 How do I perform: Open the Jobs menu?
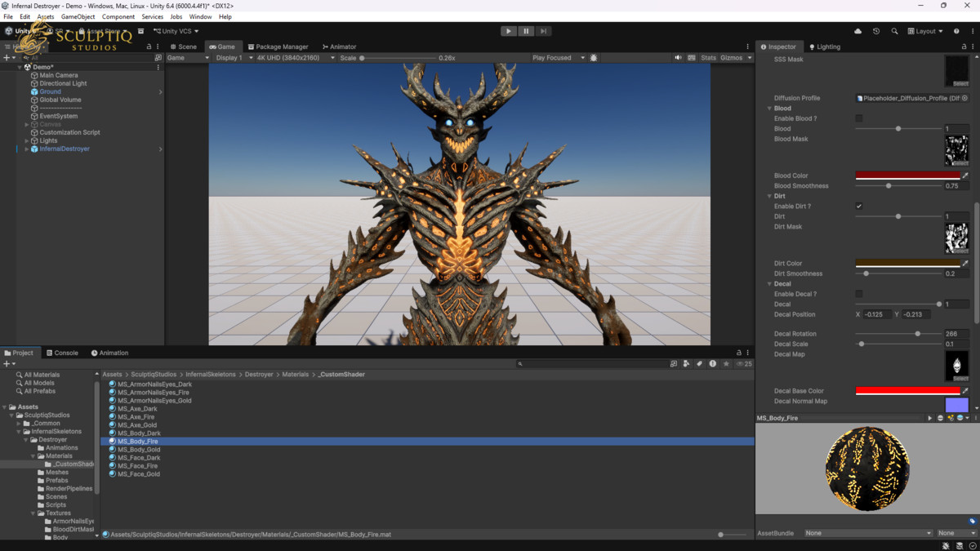click(x=176, y=16)
